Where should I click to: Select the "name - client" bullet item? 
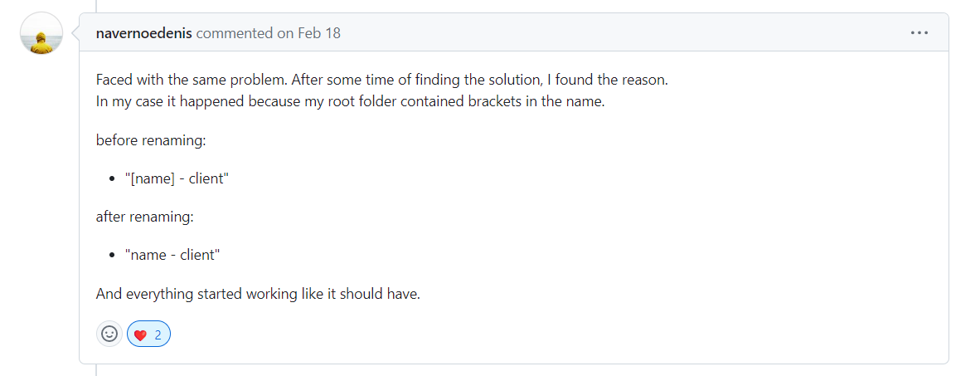click(x=172, y=255)
